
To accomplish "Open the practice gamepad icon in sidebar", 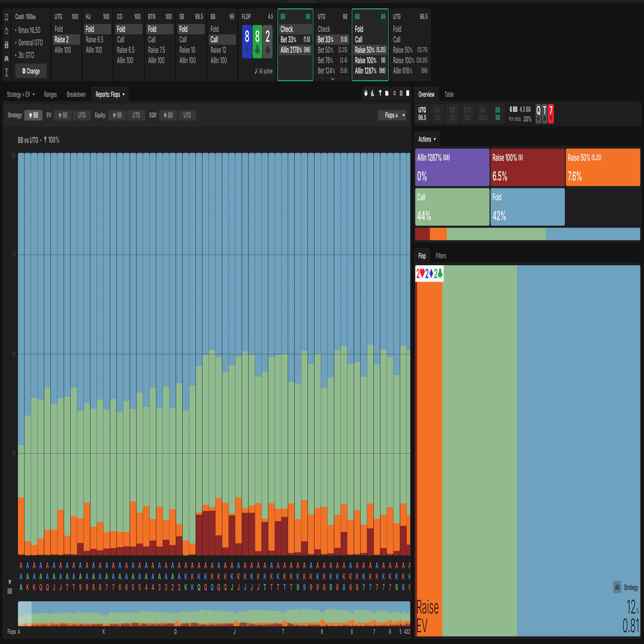I will click(6, 59).
